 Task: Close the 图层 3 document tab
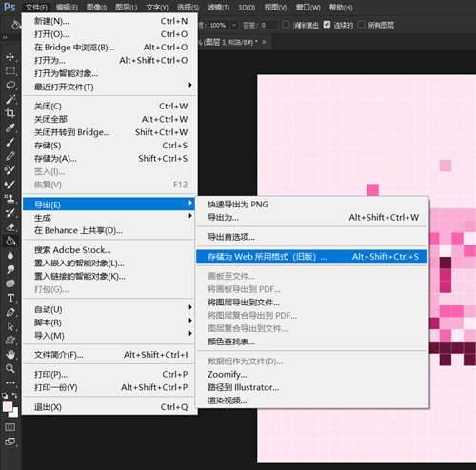264,42
